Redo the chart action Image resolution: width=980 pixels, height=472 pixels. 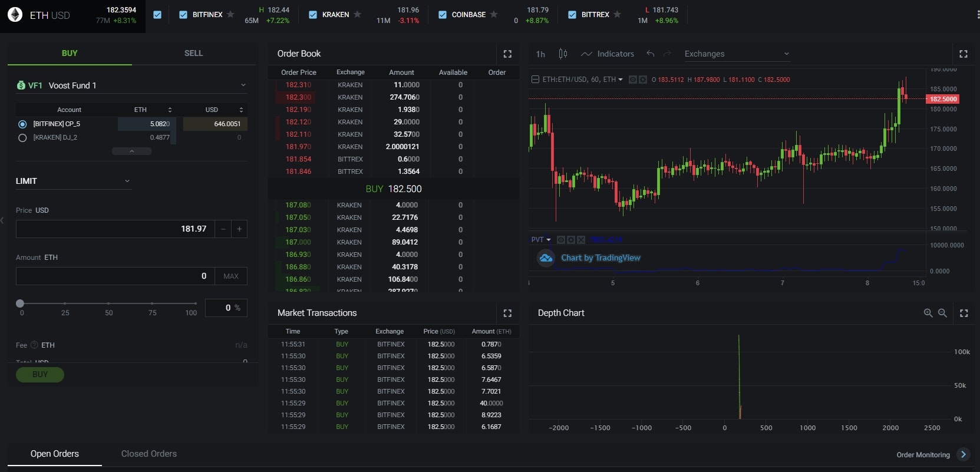coord(667,54)
